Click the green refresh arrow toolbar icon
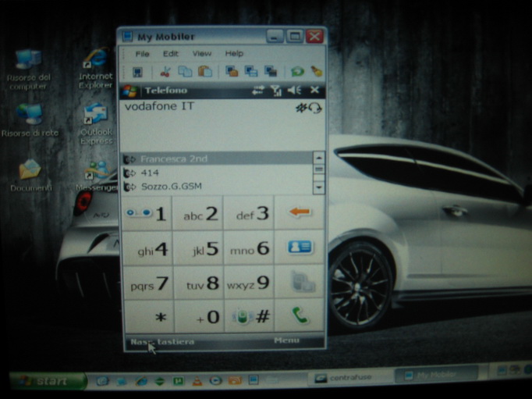 [x=297, y=72]
